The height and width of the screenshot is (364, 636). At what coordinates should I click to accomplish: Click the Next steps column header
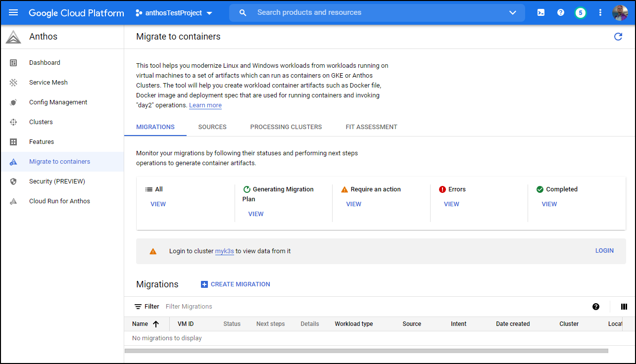click(271, 324)
